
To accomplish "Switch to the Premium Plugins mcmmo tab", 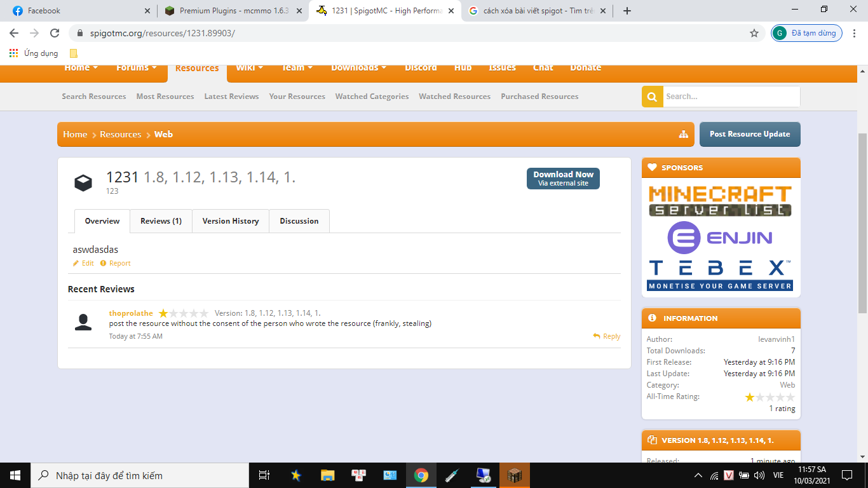I will click(x=233, y=11).
